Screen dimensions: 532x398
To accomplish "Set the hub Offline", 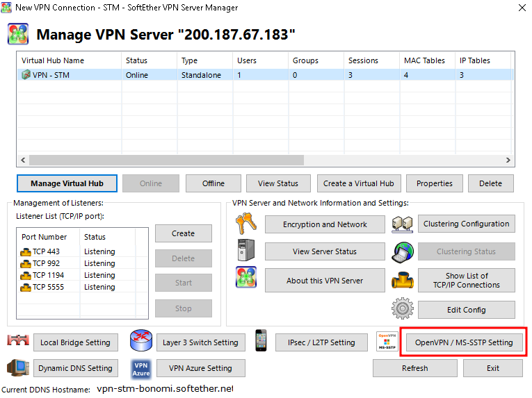I will coord(213,183).
